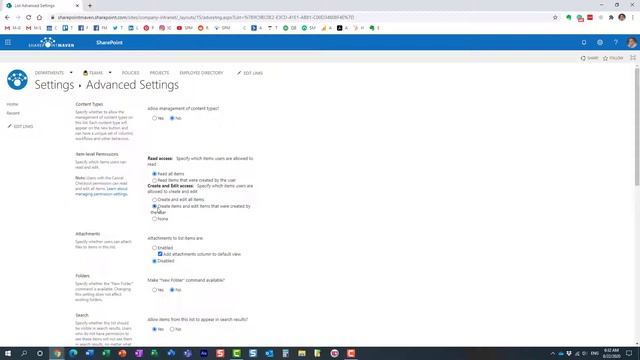640x360 pixels.
Task: Open the Employee Directory navigation item
Action: [201, 73]
